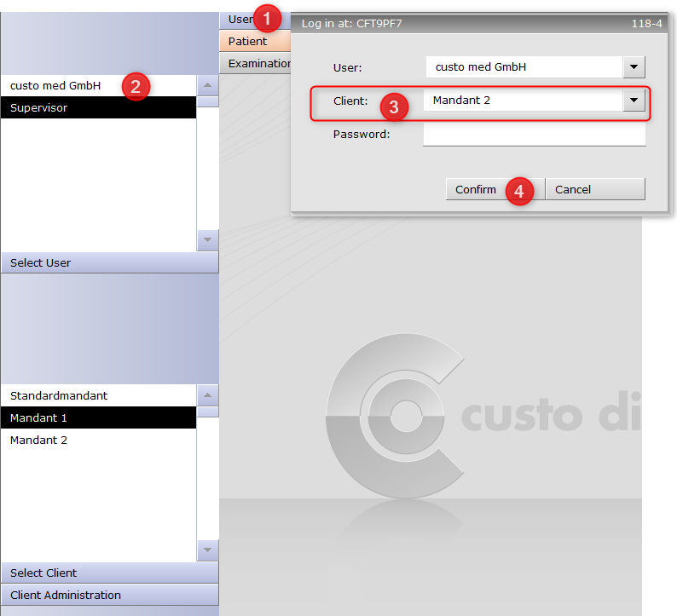677x616 pixels.
Task: Click the Select User button
Action: point(110,262)
